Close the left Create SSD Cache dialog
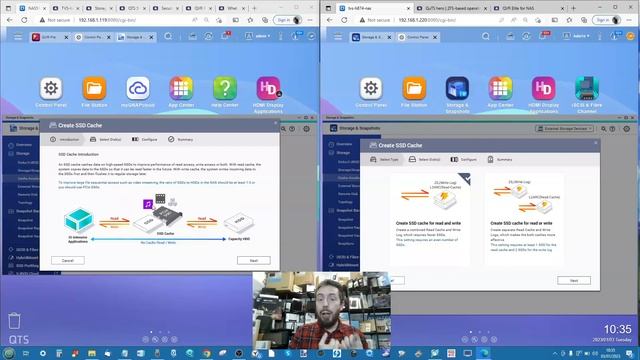Image resolution: width=640 pixels, height=360 pixels. coord(275,122)
